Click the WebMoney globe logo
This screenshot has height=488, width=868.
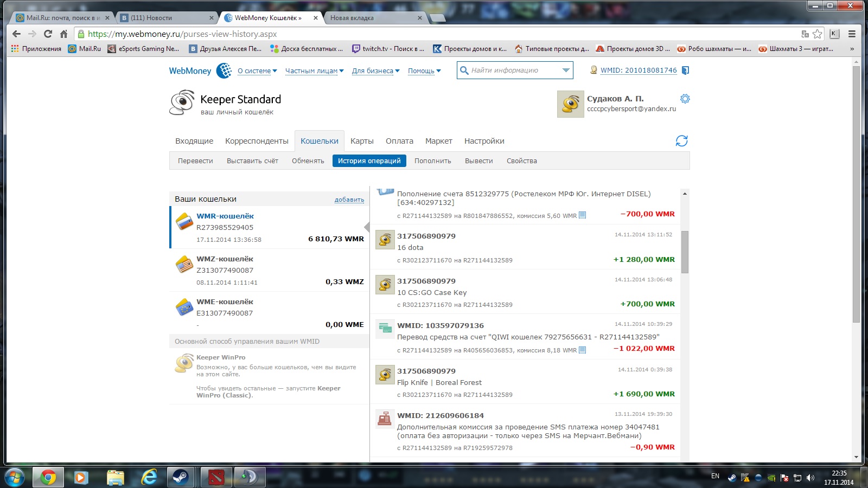224,70
